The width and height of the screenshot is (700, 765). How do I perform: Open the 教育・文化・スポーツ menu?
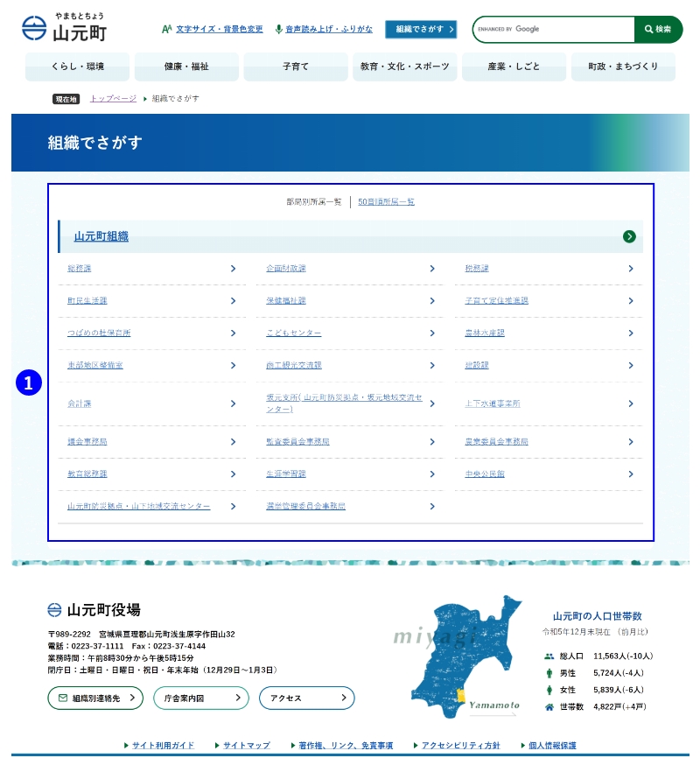pos(405,67)
